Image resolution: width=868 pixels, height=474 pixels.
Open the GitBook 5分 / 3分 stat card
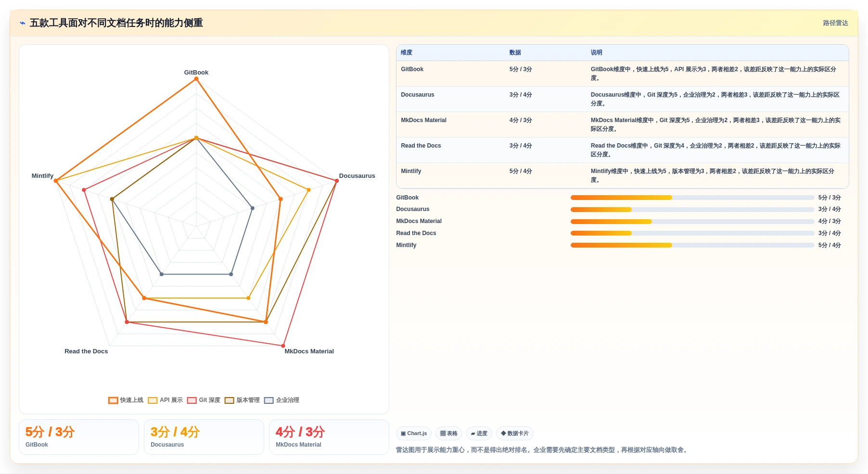tap(79, 437)
